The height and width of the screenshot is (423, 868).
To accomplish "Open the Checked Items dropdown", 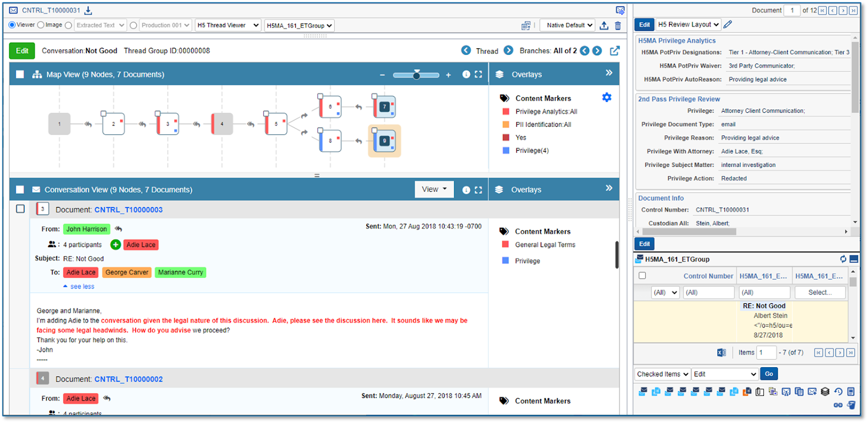I will (662, 374).
